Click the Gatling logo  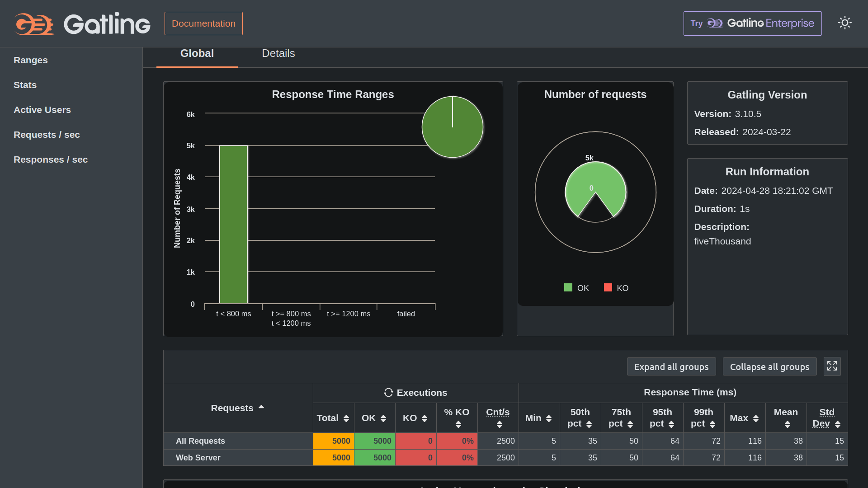tap(82, 23)
